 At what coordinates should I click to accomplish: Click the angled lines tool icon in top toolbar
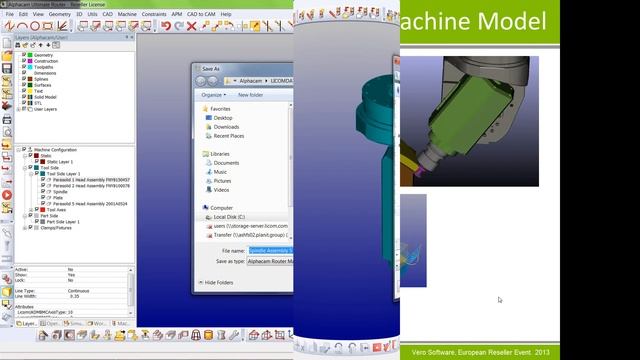(x=62, y=26)
